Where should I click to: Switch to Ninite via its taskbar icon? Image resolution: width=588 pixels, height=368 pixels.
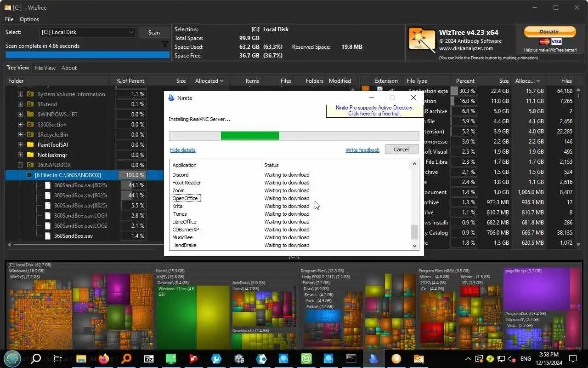pyautogui.click(x=373, y=359)
